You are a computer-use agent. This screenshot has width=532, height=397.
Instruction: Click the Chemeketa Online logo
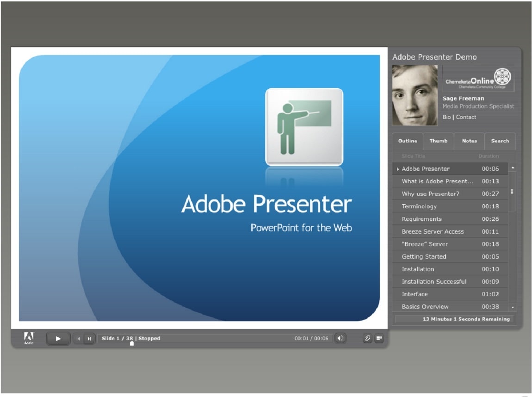478,79
